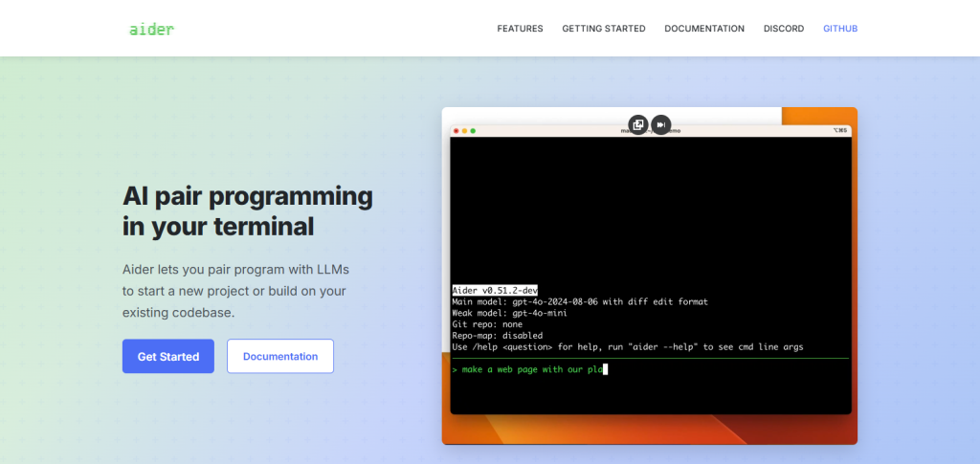980x464 pixels.
Task: Click the yellow minimize dot in the demo terminal
Action: tap(464, 130)
